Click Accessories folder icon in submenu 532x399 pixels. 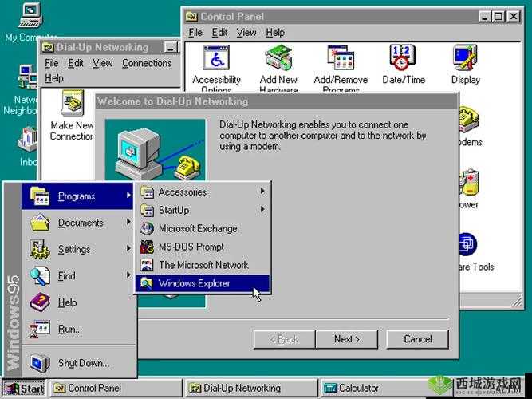click(147, 192)
